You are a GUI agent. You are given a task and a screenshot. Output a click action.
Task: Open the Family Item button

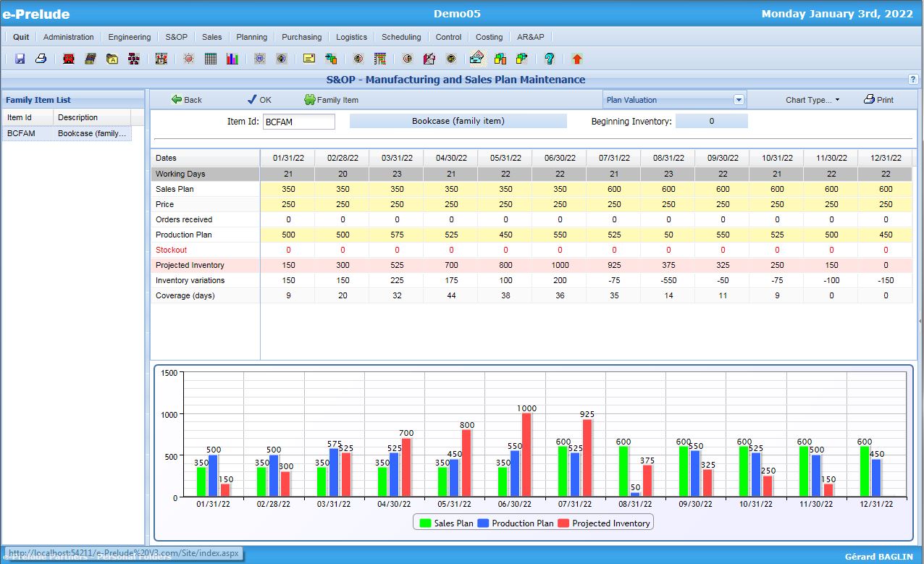[x=331, y=100]
